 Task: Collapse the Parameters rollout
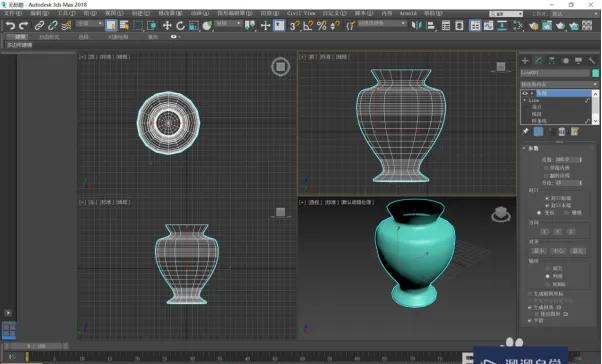click(x=524, y=148)
